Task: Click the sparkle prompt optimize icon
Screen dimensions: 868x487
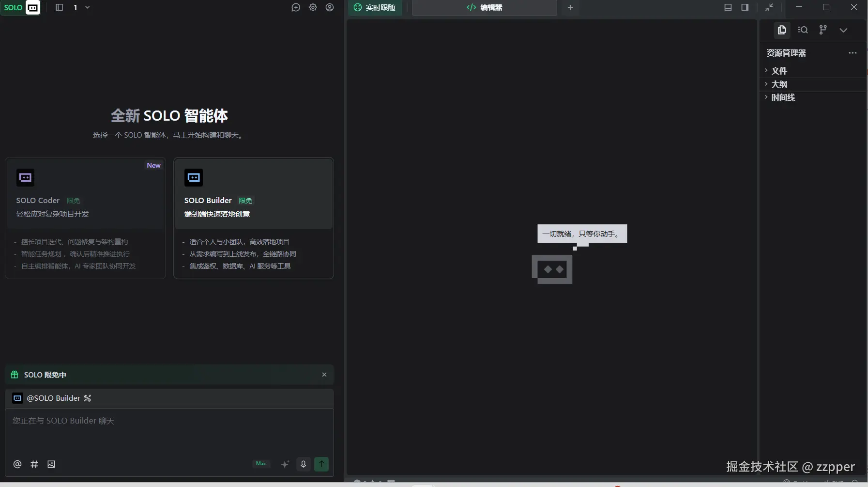Action: click(285, 464)
